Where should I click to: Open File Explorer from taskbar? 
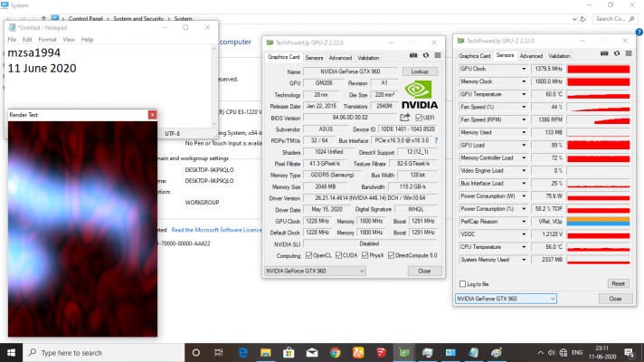(x=266, y=353)
